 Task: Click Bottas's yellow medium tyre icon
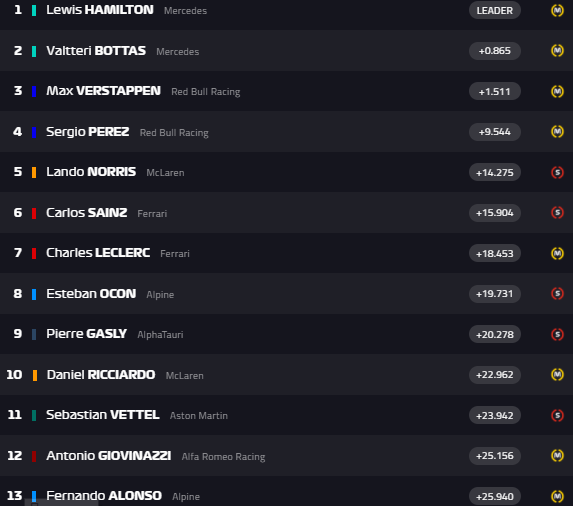pyautogui.click(x=557, y=50)
